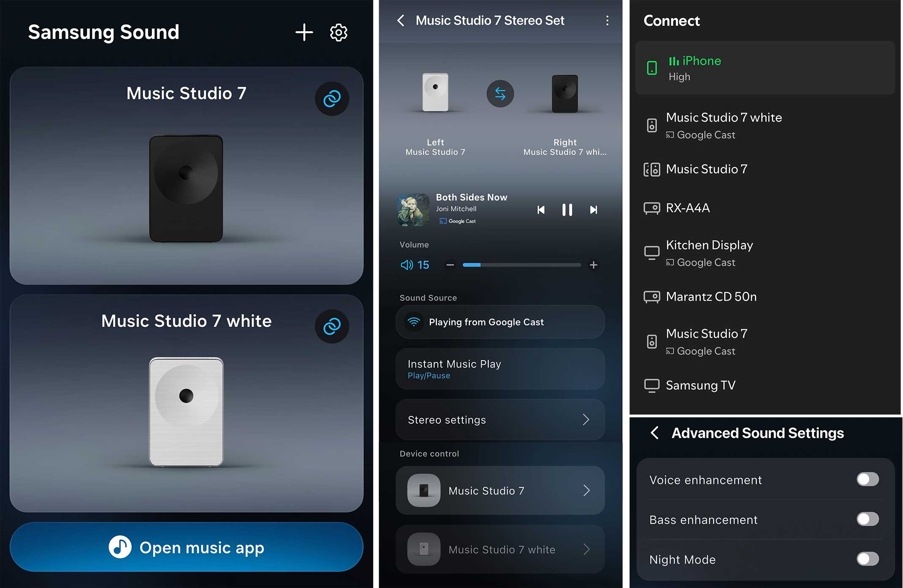Tap speaker icon beside Music Studio 7 white
903x588 pixels.
tap(652, 126)
